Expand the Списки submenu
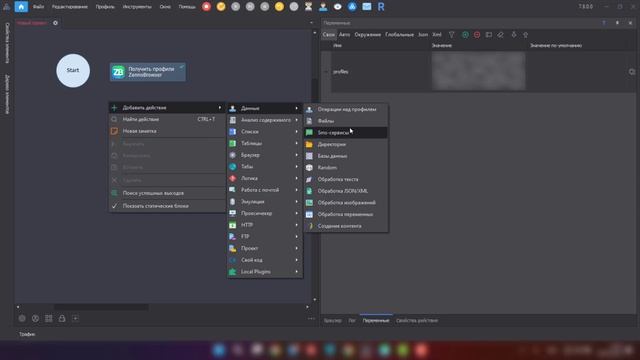Image resolution: width=640 pixels, height=360 pixels. coord(265,131)
